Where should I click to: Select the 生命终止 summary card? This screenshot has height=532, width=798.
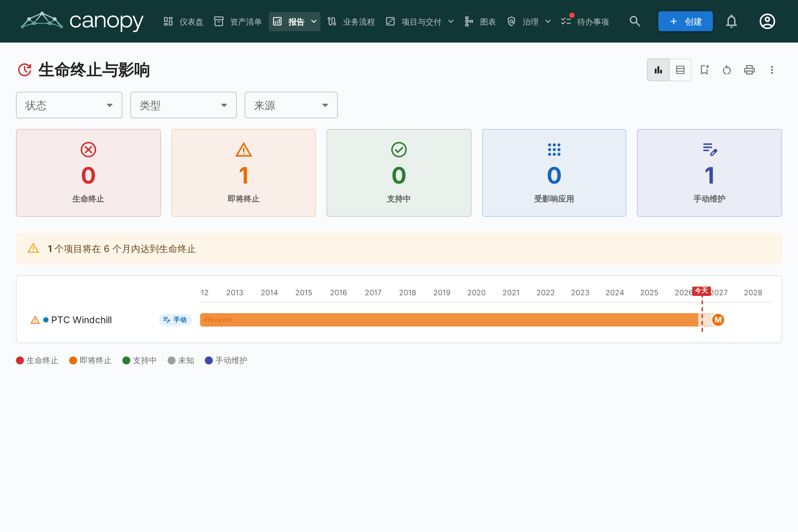88,173
